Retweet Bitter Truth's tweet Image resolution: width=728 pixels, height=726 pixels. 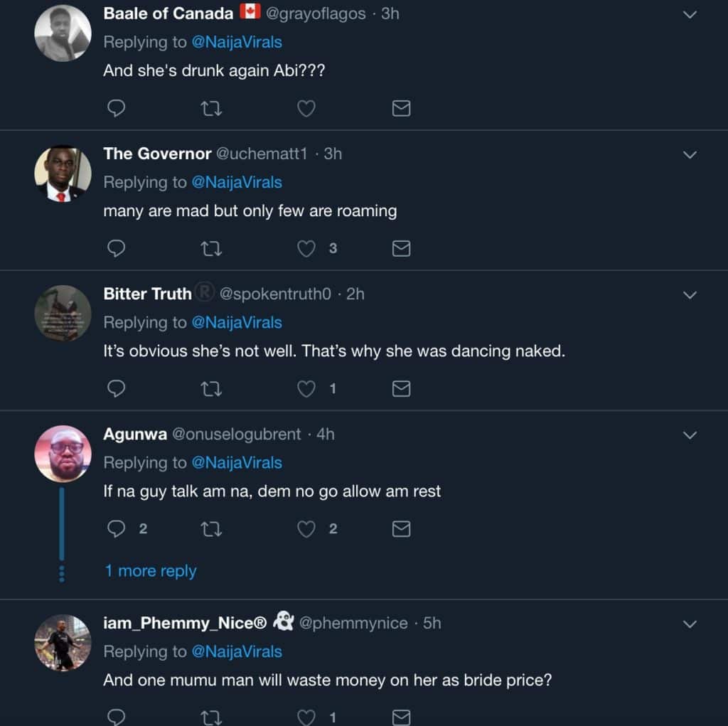[x=211, y=388]
